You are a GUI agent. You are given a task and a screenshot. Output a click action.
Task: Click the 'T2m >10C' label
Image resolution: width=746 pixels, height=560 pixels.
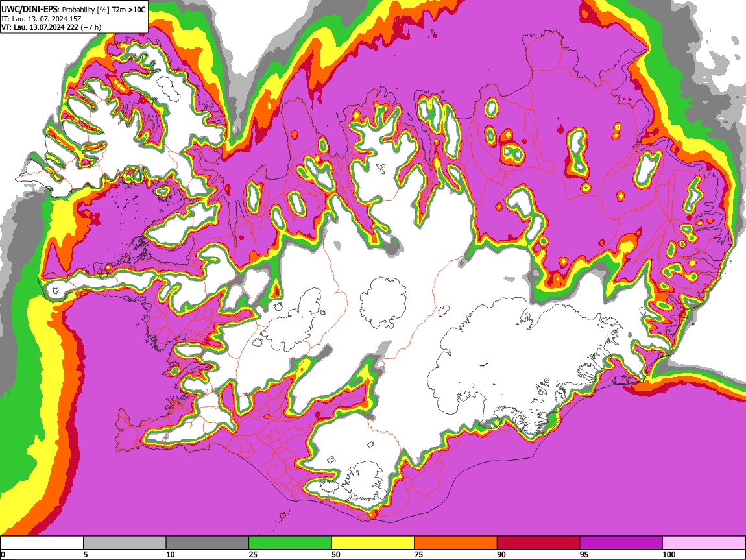pos(128,9)
